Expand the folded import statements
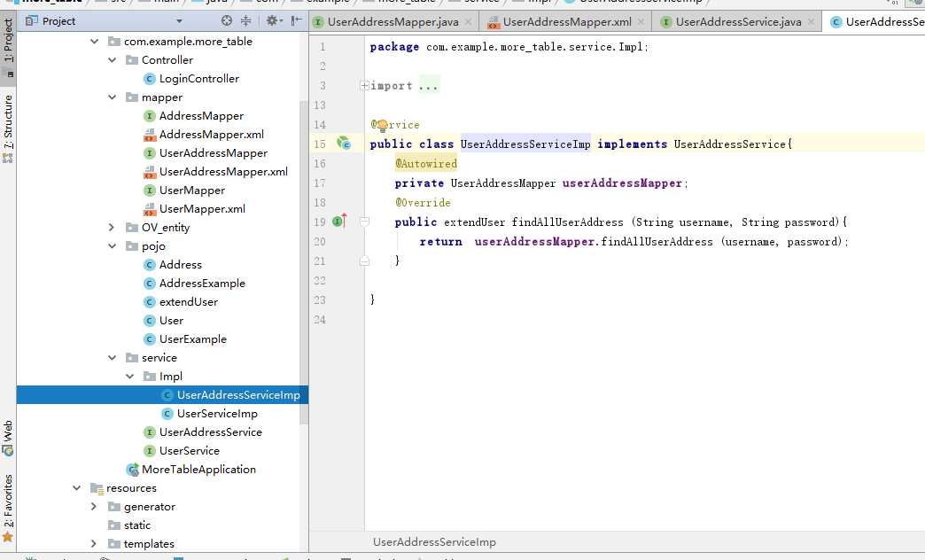 click(364, 86)
